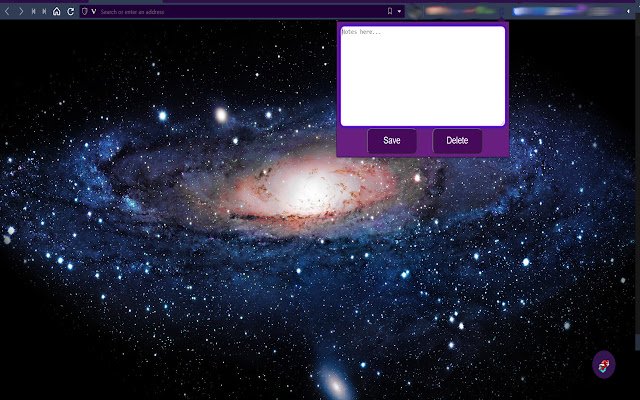Go forward to the next page

tap(21, 12)
